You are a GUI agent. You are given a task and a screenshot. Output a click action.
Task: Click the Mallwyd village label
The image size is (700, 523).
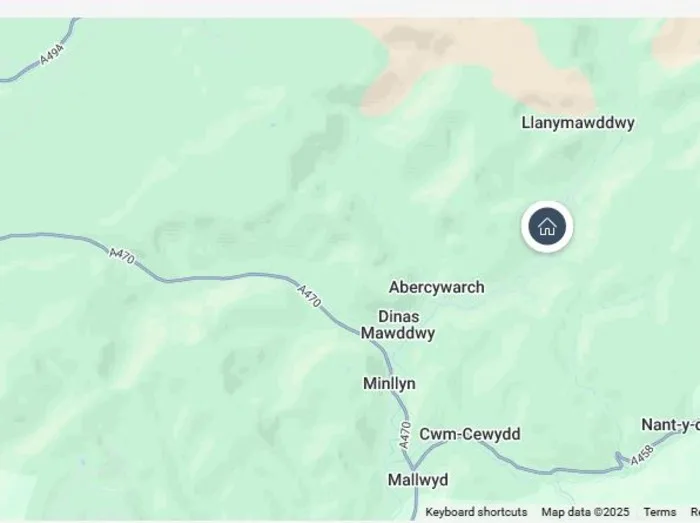point(418,480)
